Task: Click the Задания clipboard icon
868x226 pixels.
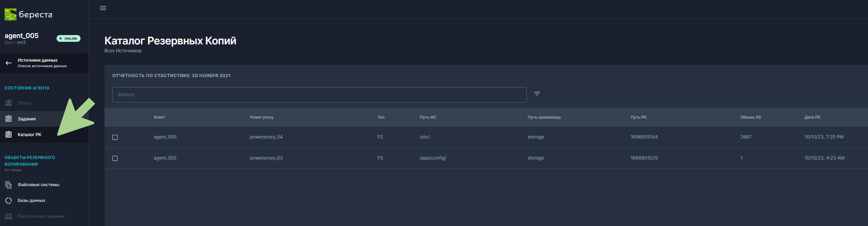Action: (x=9, y=119)
